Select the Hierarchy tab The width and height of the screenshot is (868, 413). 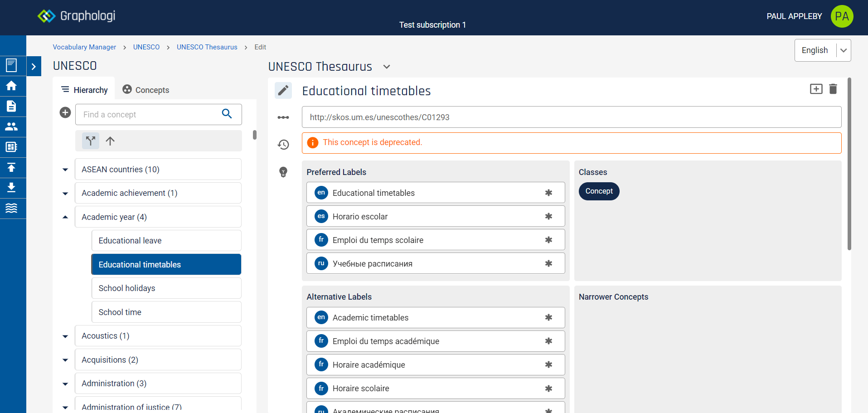pos(85,90)
